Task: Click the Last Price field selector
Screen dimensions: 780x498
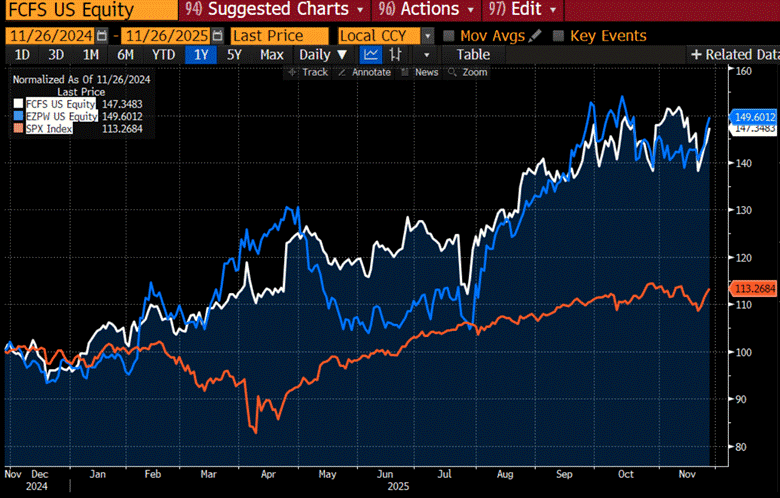Action: coord(279,36)
